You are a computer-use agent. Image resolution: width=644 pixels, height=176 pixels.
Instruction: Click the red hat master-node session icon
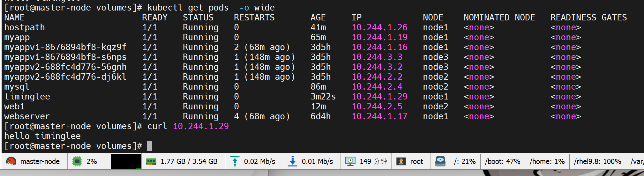(x=11, y=161)
